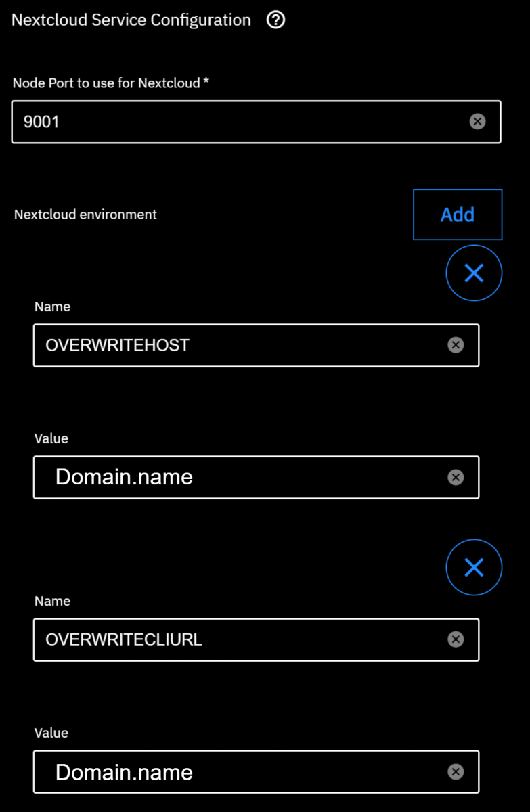
Task: Remove the OVERWRITECLIURL environment entry
Action: point(474,568)
